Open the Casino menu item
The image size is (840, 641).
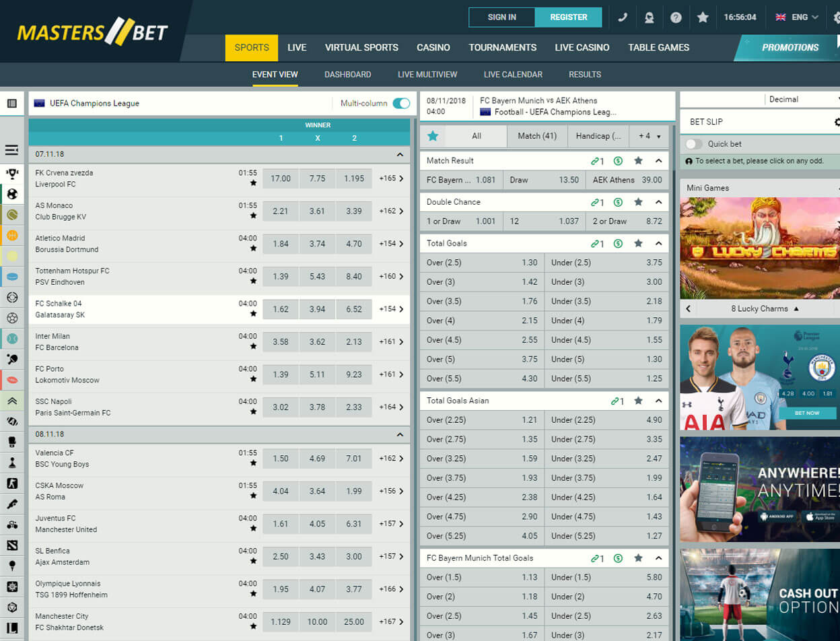(433, 48)
